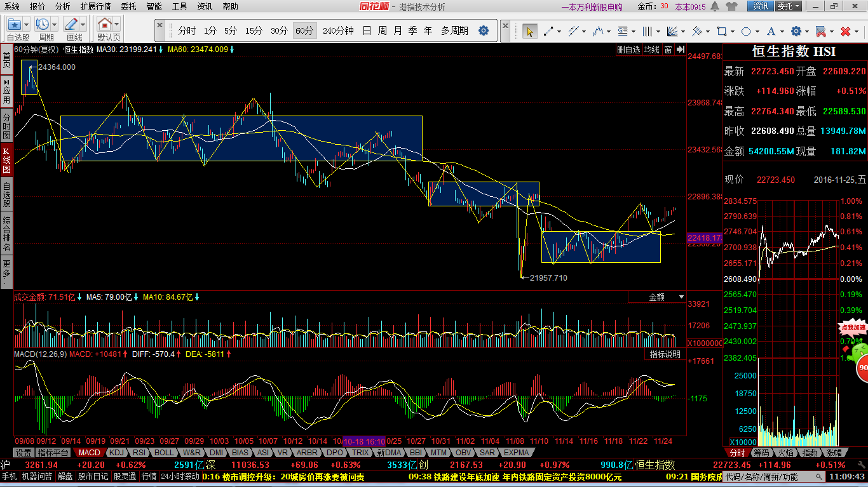Open period settings gear after 多周期

pyautogui.click(x=484, y=30)
